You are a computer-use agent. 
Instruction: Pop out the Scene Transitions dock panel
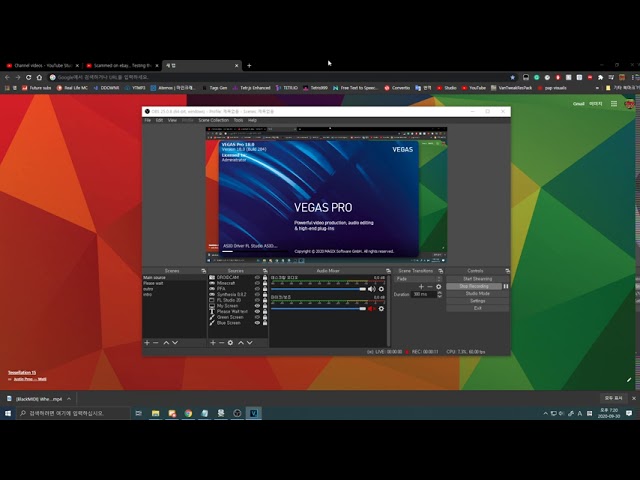point(440,271)
